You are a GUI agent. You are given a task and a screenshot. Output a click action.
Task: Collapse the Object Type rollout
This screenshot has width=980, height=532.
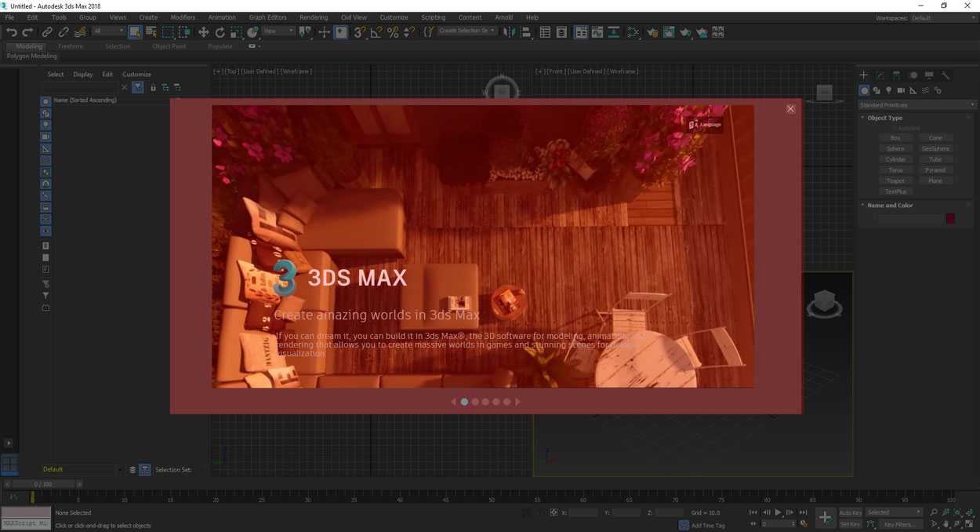coord(884,118)
